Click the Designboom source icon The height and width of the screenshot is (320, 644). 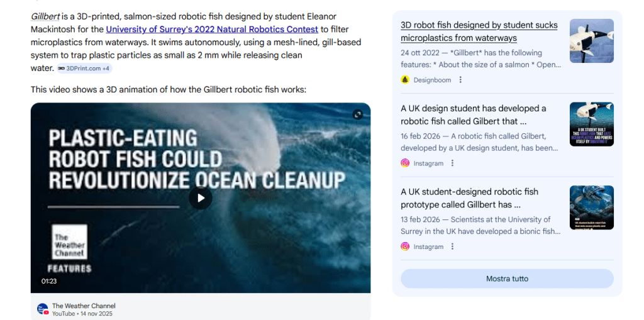click(405, 80)
